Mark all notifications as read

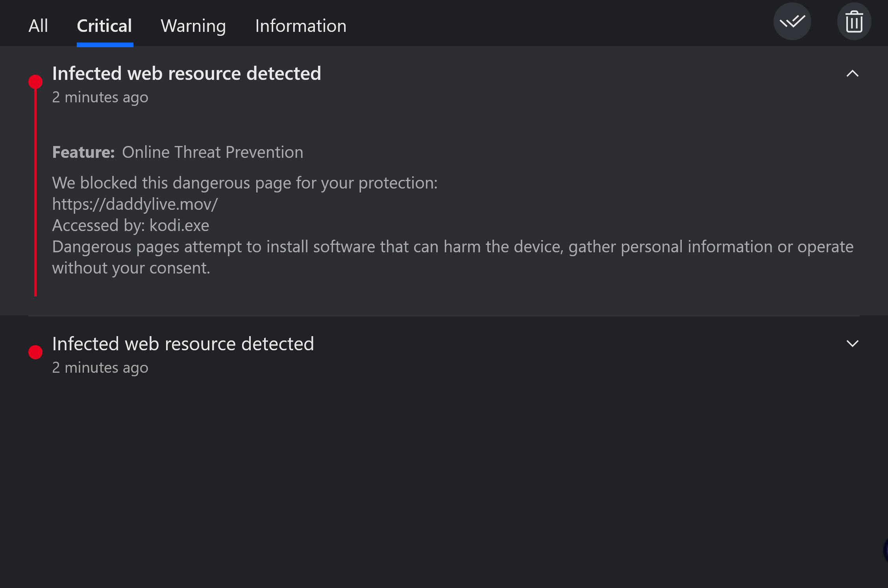[792, 22]
